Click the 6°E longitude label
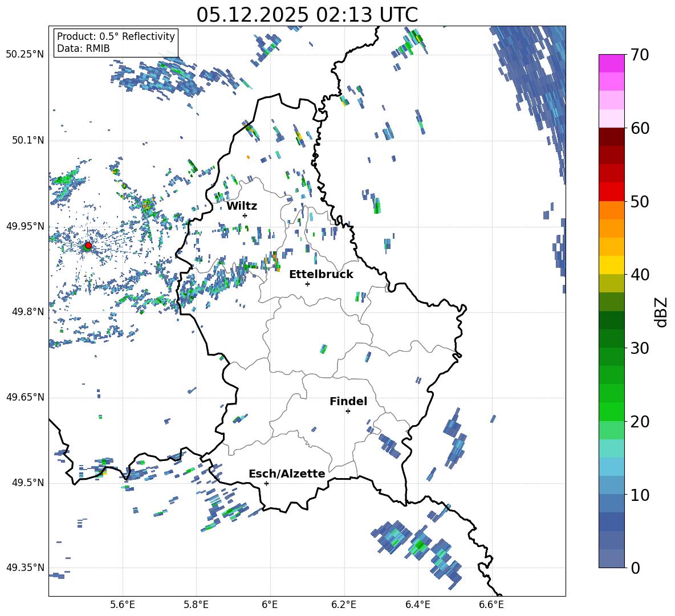This screenshot has height=616, width=675. pos(270,605)
